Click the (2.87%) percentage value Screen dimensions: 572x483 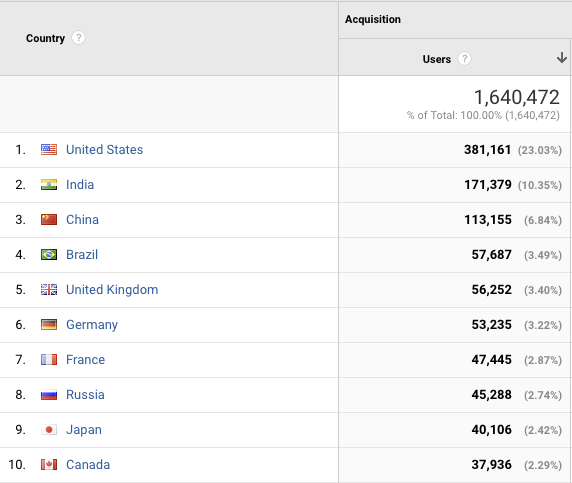(x=543, y=360)
